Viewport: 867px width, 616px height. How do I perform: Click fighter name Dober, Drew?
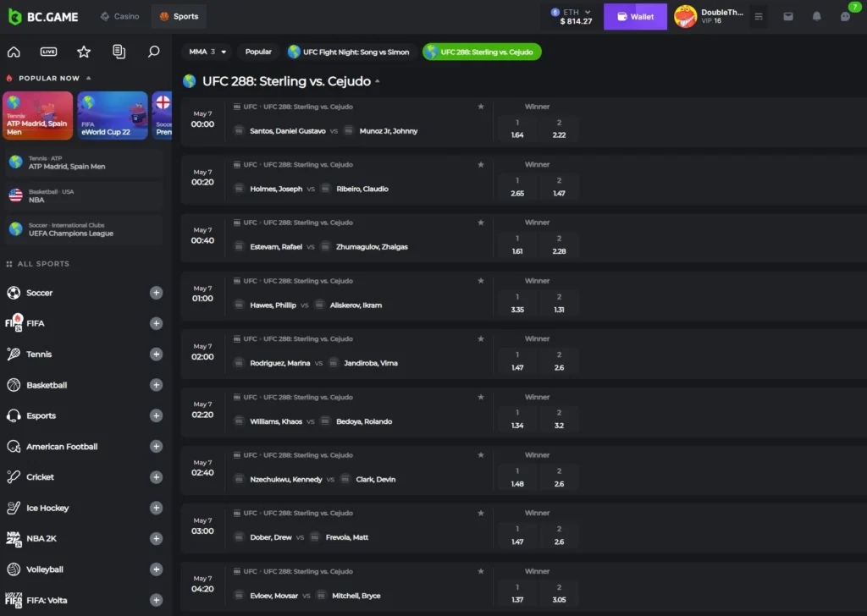tap(270, 537)
